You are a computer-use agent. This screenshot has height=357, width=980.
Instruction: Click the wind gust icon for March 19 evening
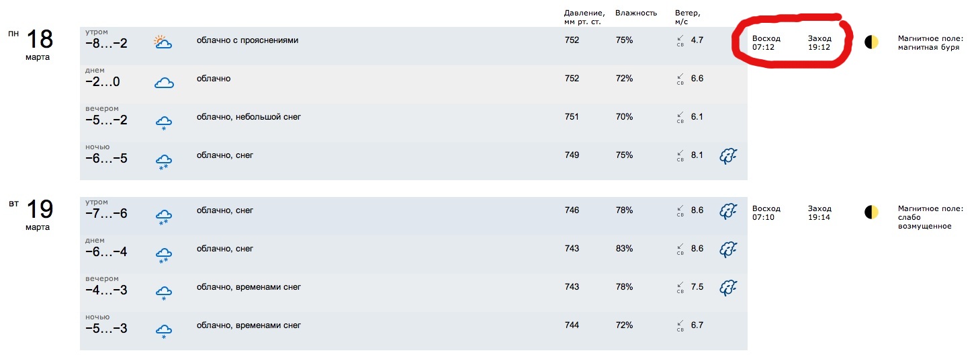pyautogui.click(x=728, y=288)
